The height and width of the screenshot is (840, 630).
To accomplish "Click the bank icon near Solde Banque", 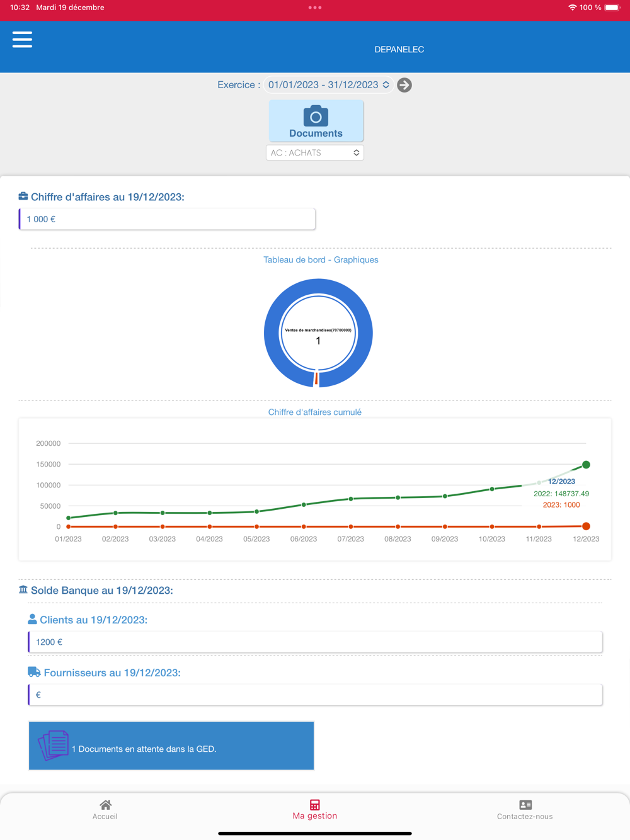I will click(x=23, y=590).
